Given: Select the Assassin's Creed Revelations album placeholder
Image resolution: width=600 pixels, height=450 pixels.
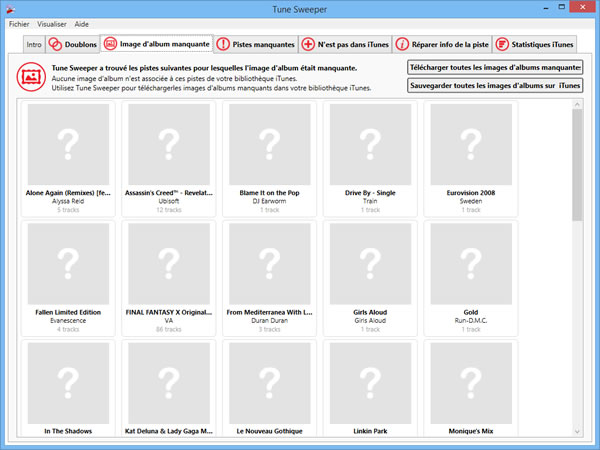Looking at the screenshot, I should pos(169,144).
